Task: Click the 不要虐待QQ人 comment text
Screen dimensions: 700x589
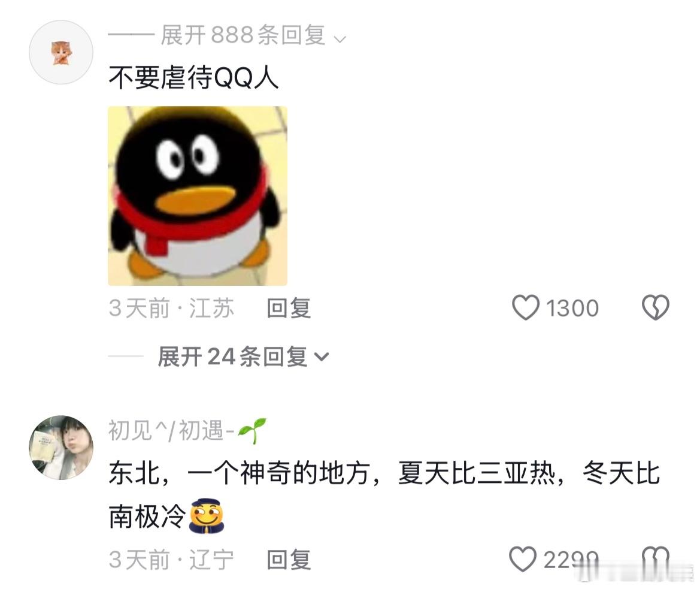Action: [x=194, y=78]
